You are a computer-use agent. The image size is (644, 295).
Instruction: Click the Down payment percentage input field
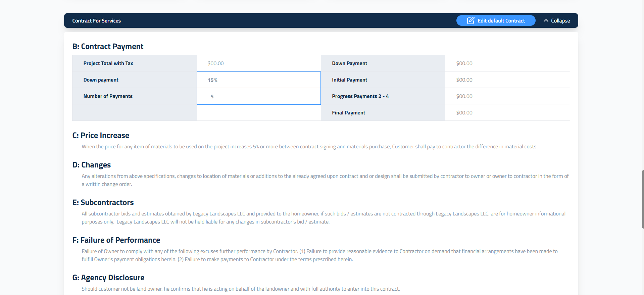pos(258,80)
